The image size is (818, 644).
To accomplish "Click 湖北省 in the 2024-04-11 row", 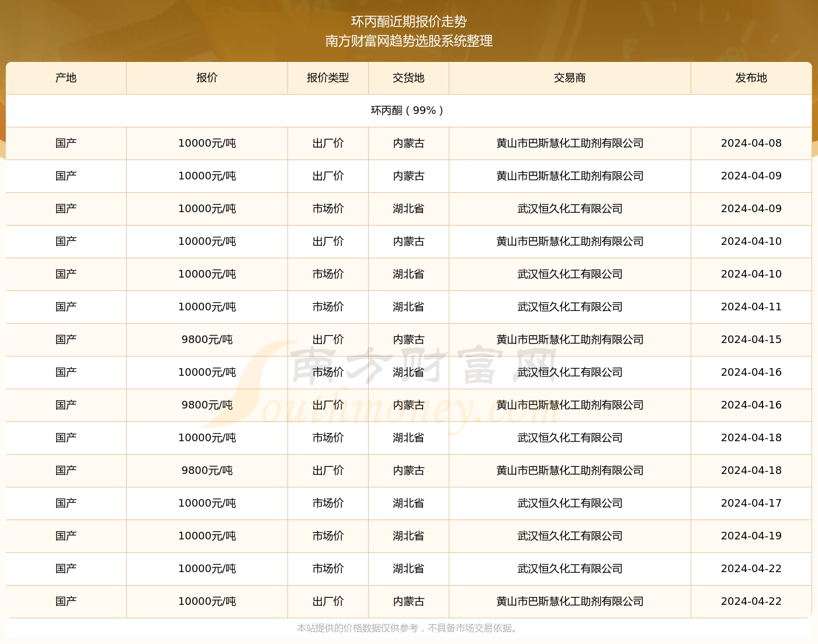I will (x=408, y=307).
